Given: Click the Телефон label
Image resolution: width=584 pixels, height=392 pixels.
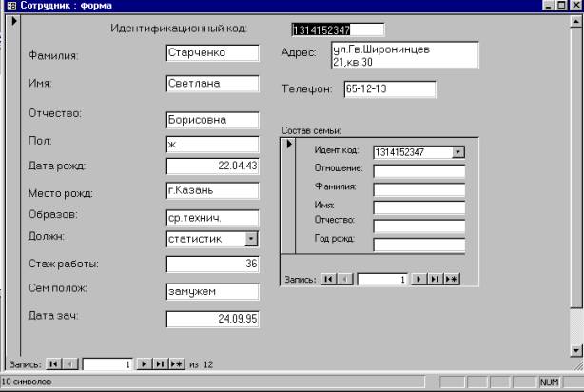Looking at the screenshot, I should [306, 89].
